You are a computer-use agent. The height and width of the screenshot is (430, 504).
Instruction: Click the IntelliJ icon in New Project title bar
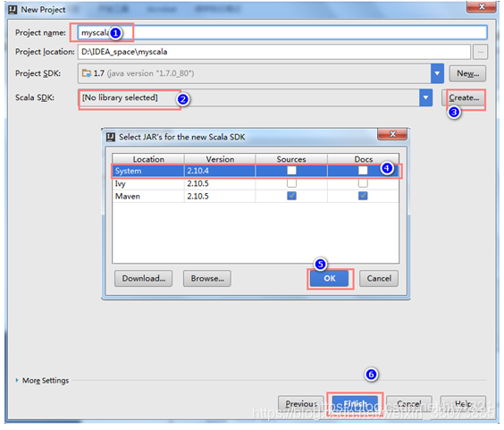pos(13,10)
